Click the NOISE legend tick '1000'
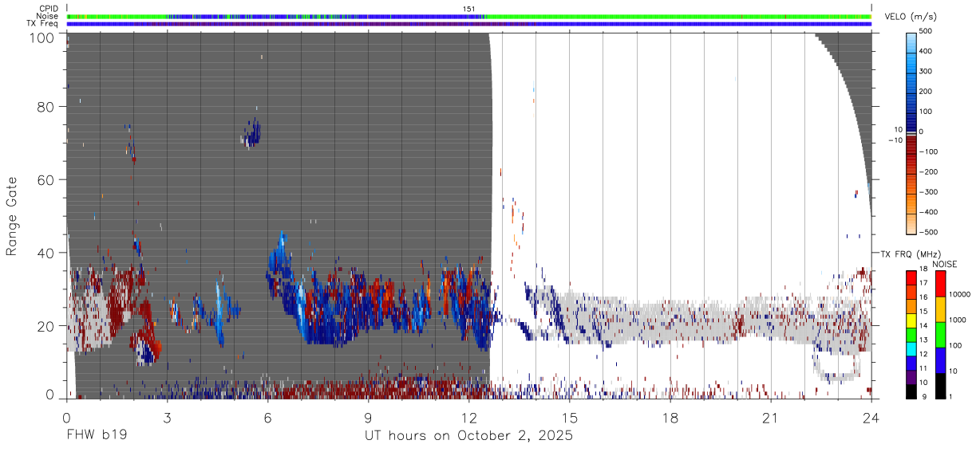 click(957, 320)
